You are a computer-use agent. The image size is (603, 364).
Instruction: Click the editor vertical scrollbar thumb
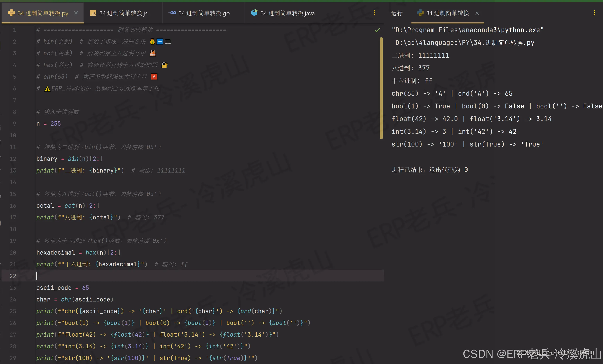coord(381,88)
